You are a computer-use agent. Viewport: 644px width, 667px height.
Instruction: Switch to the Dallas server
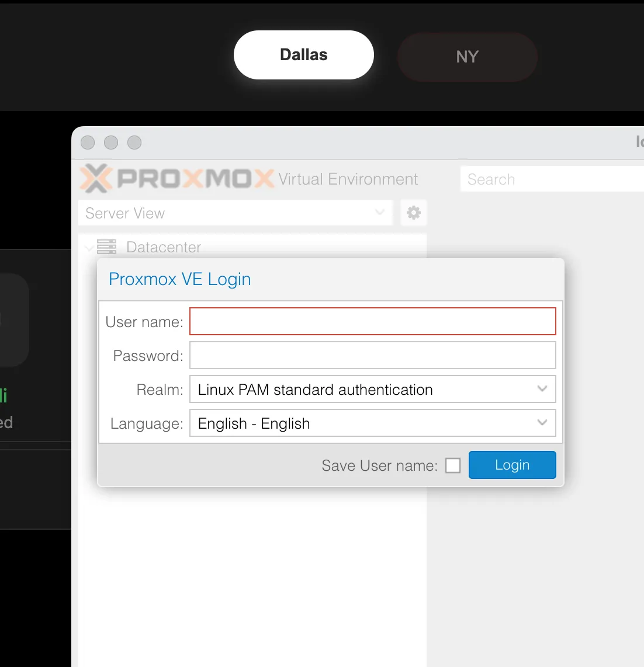coord(303,54)
